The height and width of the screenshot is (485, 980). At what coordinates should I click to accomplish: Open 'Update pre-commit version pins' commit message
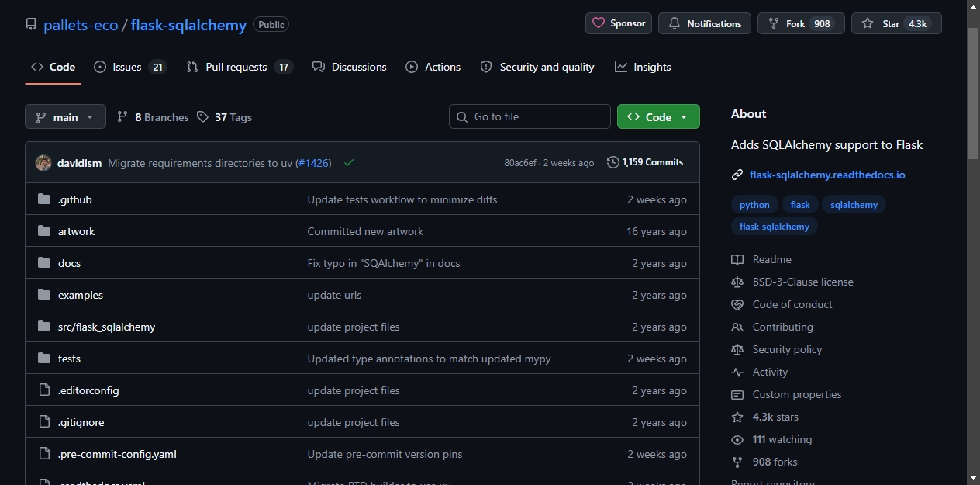pos(385,454)
